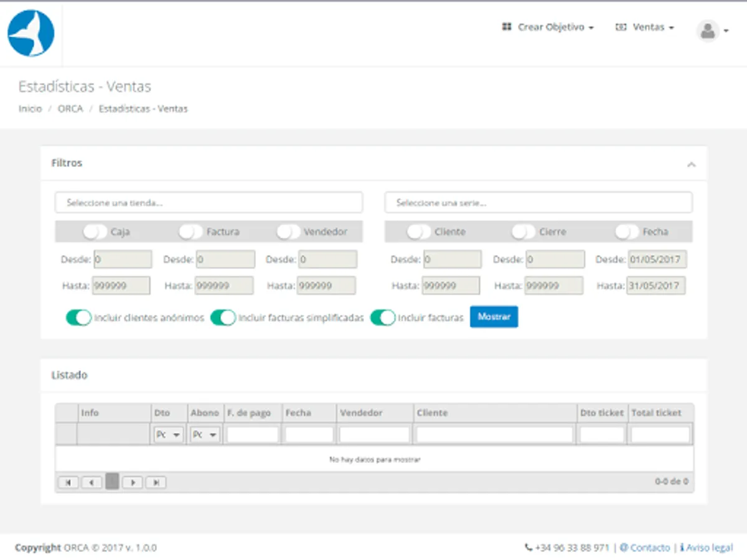This screenshot has height=560, width=747.
Task: Toggle the Fecha filter switch
Action: click(x=627, y=232)
